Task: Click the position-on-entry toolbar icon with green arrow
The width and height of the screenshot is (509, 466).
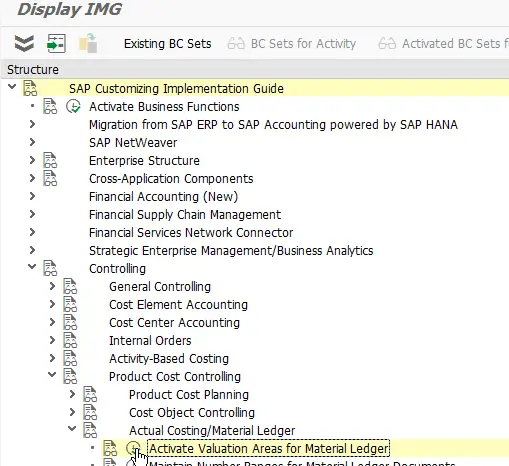Action: pyautogui.click(x=56, y=43)
